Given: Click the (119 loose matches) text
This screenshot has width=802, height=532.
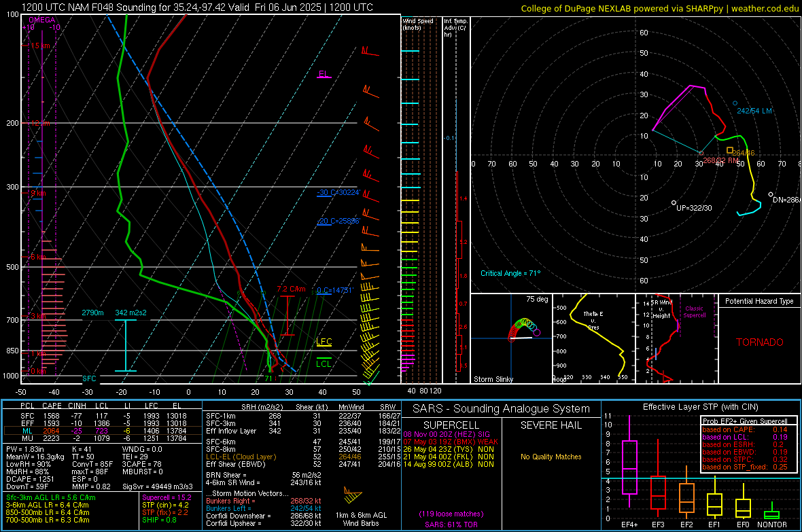Looking at the screenshot, I should point(451,514).
